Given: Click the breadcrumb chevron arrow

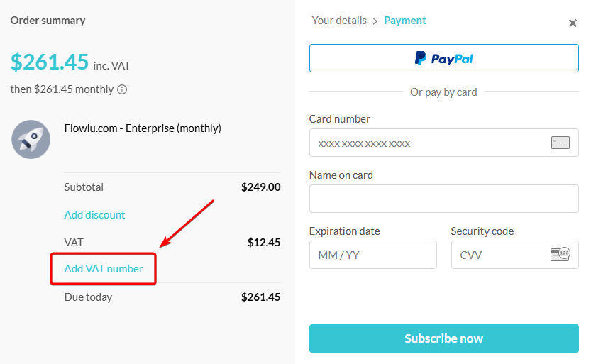Looking at the screenshot, I should click(x=375, y=21).
